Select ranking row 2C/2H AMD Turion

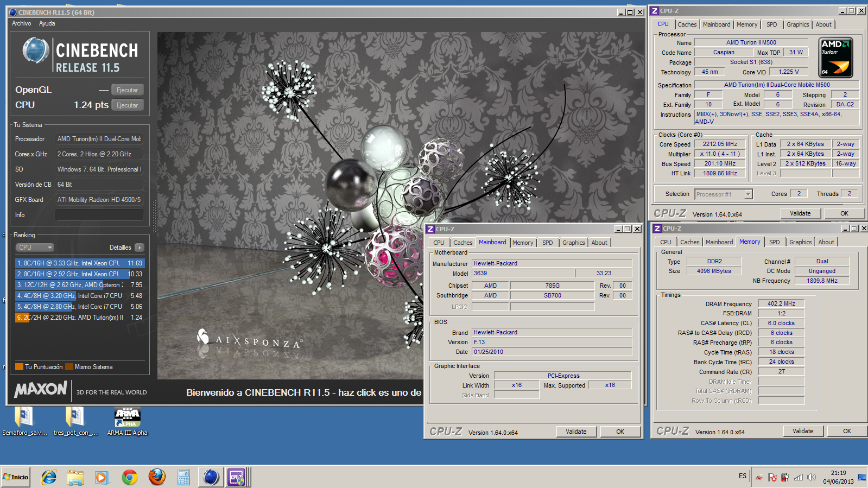pos(80,318)
